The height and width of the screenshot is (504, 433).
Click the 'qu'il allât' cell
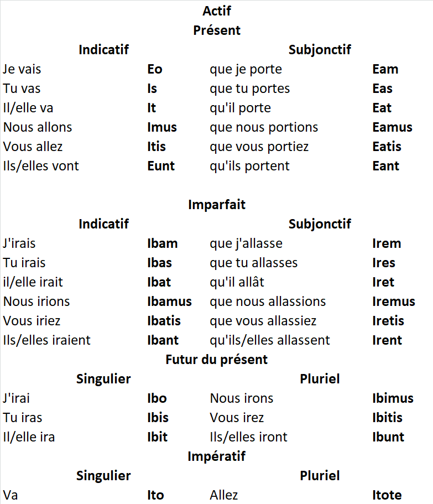pyautogui.click(x=237, y=282)
